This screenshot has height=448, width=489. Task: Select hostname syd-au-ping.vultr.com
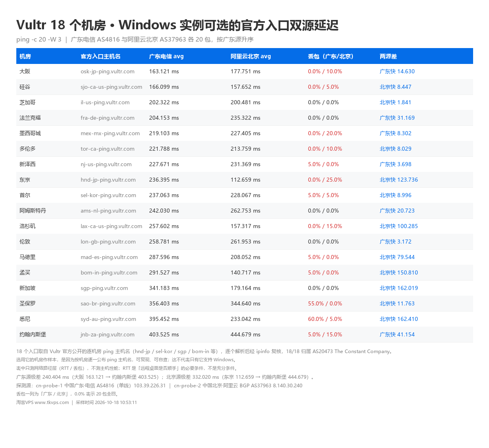(108, 319)
